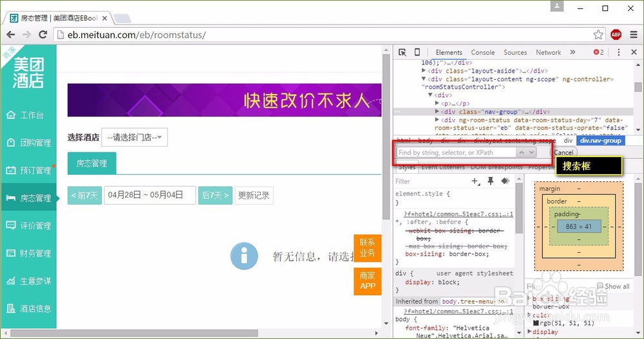The image size is (644, 339).
Task: Open DevTools three-dot options menu
Action: pos(618,52)
